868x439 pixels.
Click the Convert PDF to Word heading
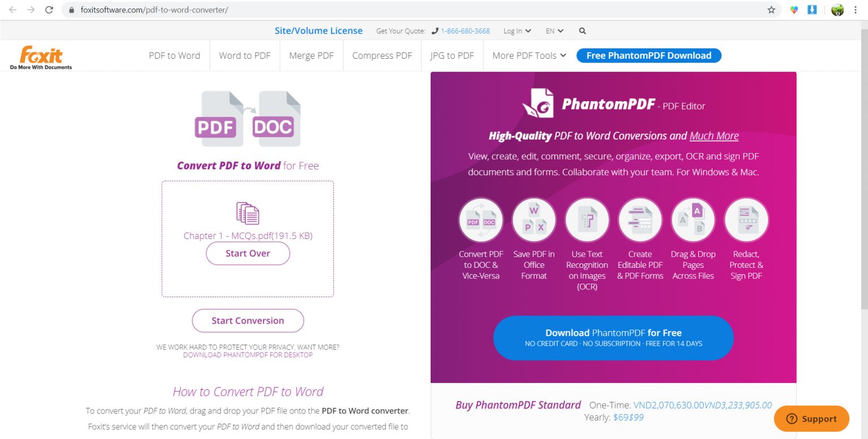[248, 166]
